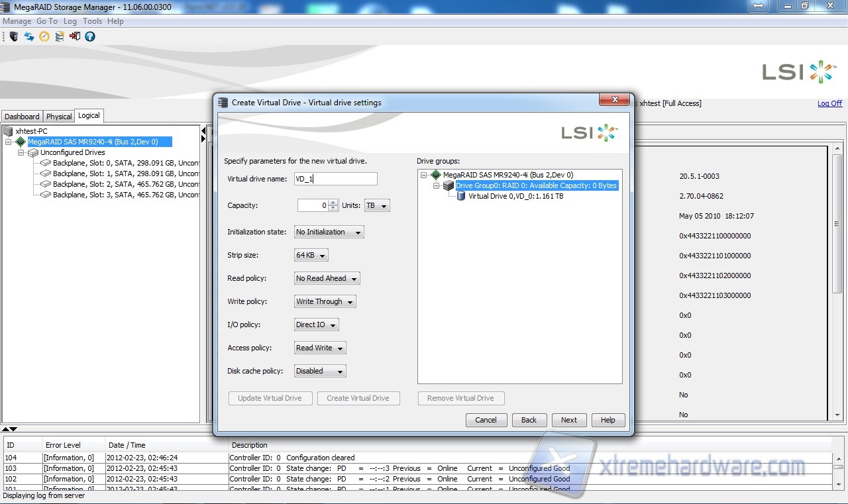The height and width of the screenshot is (504, 848).
Task: Open the Strip size dropdown
Action: pyautogui.click(x=311, y=256)
